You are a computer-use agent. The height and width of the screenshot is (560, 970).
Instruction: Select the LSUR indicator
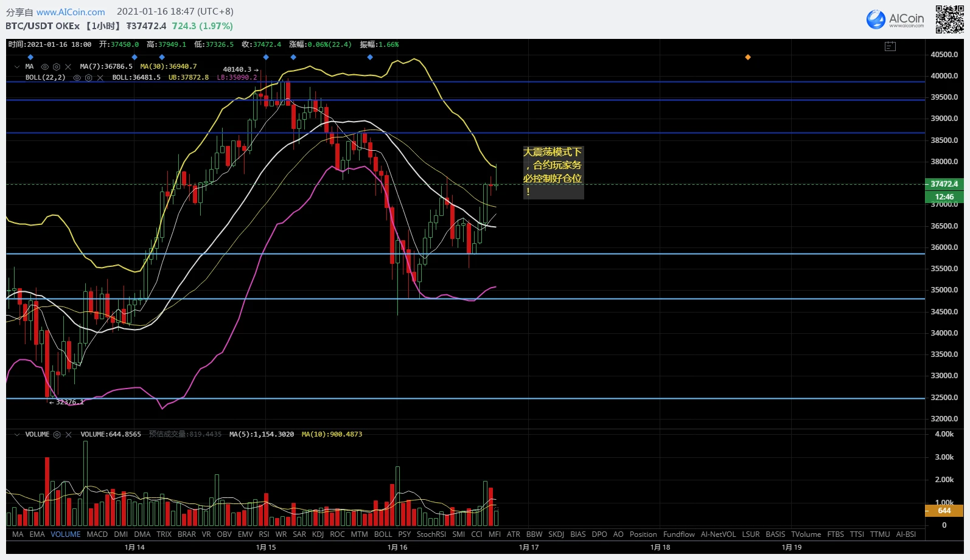pyautogui.click(x=751, y=534)
